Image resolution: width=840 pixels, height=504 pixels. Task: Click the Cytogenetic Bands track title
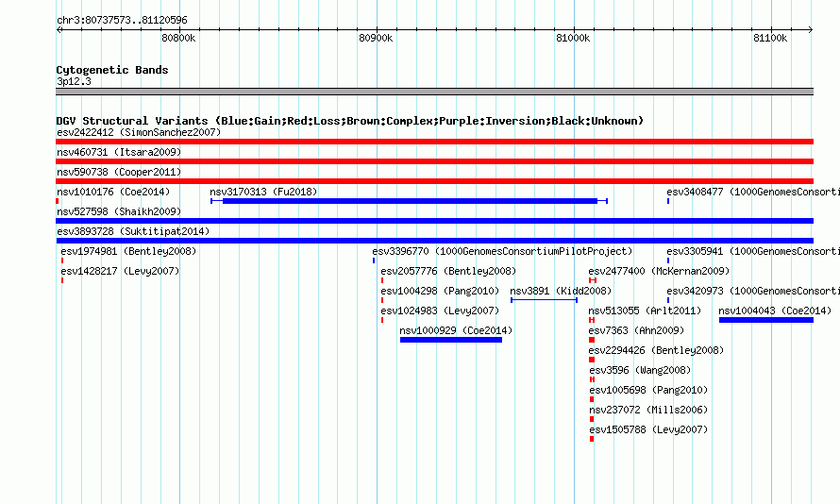[112, 70]
